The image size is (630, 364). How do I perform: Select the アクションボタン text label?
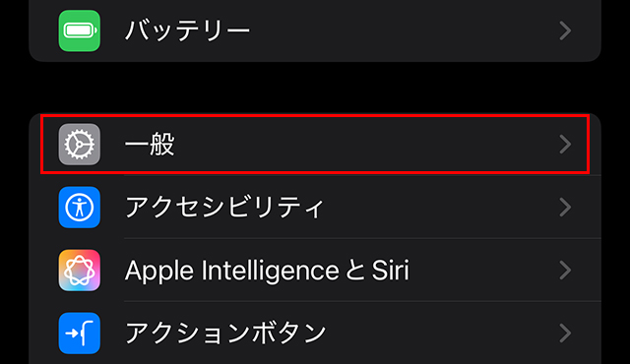(225, 334)
